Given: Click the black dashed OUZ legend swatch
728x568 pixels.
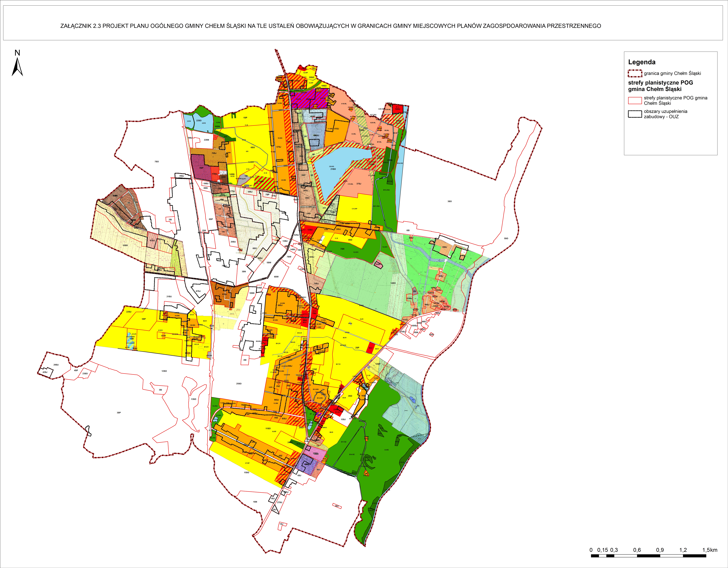Looking at the screenshot, I should pos(635,114).
